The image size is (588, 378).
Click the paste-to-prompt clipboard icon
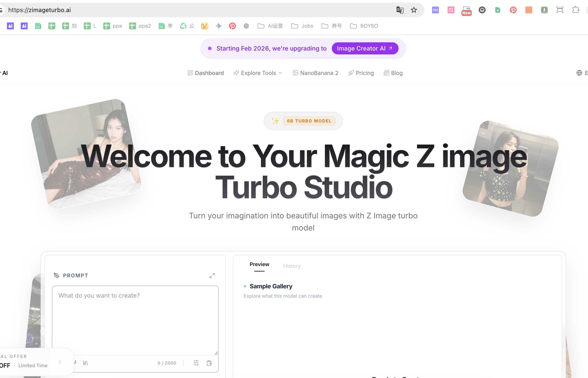pyautogui.click(x=209, y=363)
